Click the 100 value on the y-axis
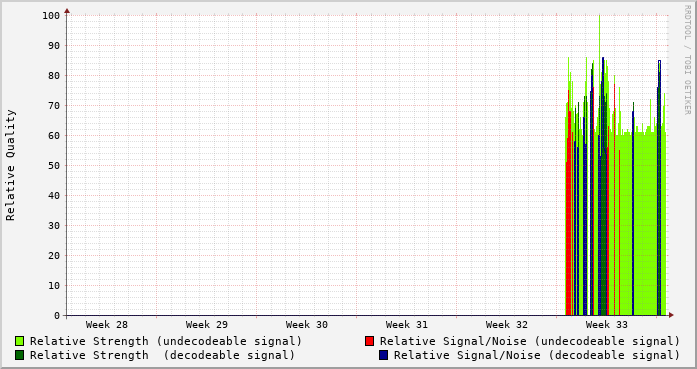The width and height of the screenshot is (697, 369). pos(51,16)
